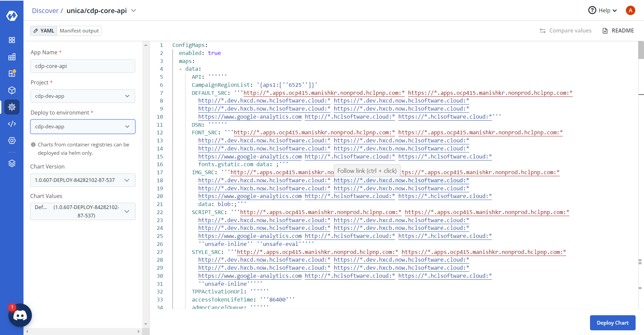Switch to the YAML tab
Screen dimensions: 644x335
click(x=44, y=31)
